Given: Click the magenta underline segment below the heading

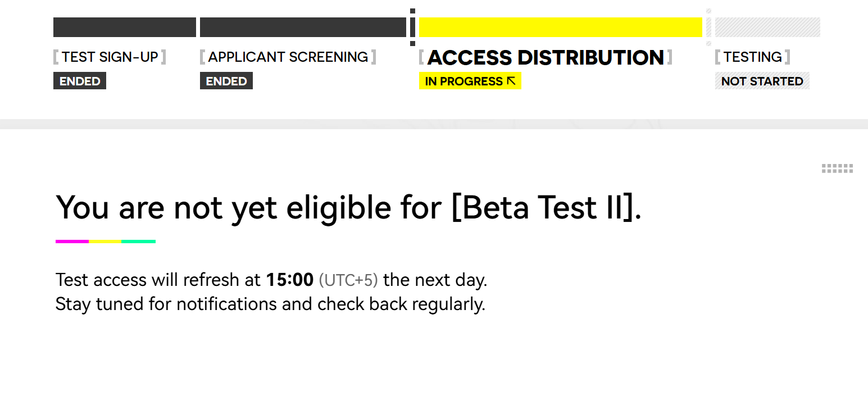Looking at the screenshot, I should 72,242.
